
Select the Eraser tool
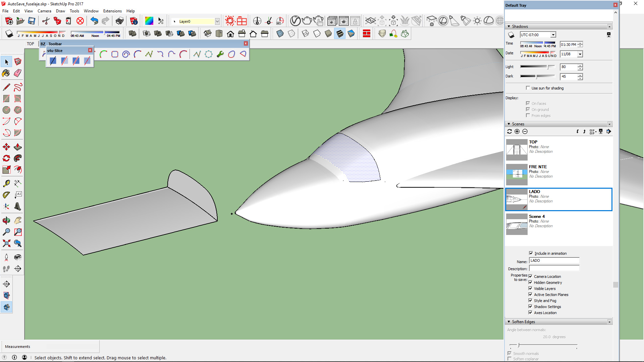click(x=18, y=73)
